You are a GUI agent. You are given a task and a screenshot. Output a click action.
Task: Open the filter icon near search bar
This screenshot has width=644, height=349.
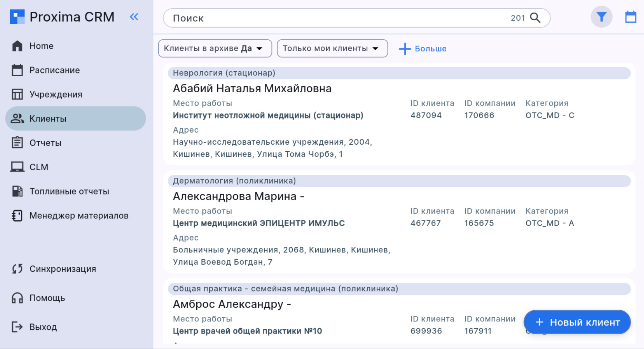[x=601, y=16]
